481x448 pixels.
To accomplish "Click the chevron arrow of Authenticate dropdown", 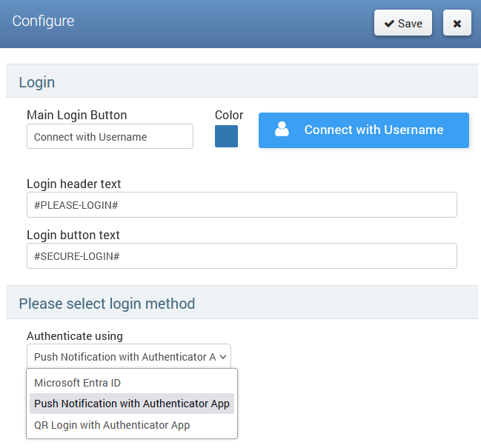I will (223, 357).
